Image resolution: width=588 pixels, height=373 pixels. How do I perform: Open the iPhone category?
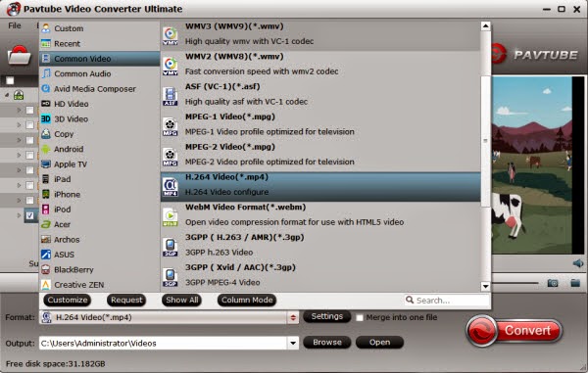(99, 195)
